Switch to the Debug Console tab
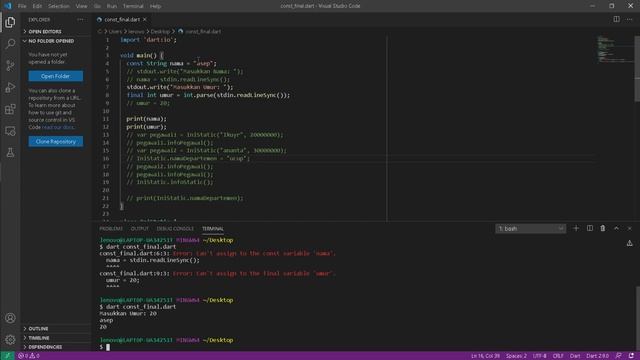 coord(175,229)
